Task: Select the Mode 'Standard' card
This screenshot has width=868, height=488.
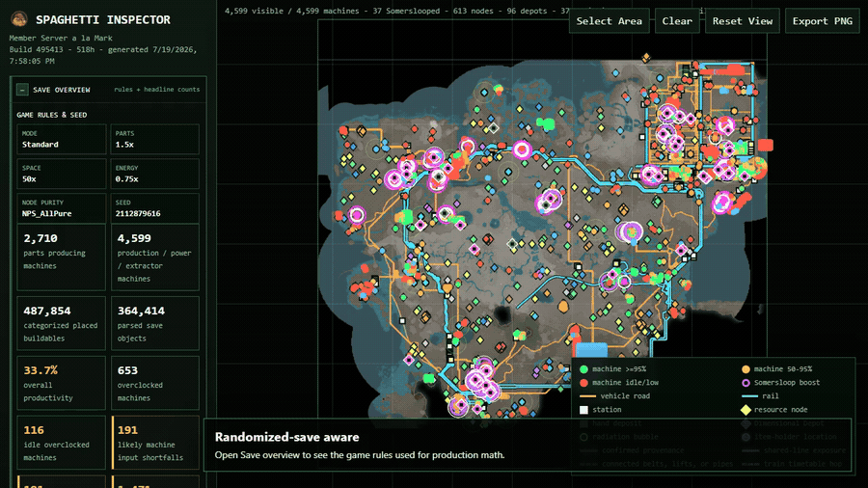Action: [x=61, y=140]
